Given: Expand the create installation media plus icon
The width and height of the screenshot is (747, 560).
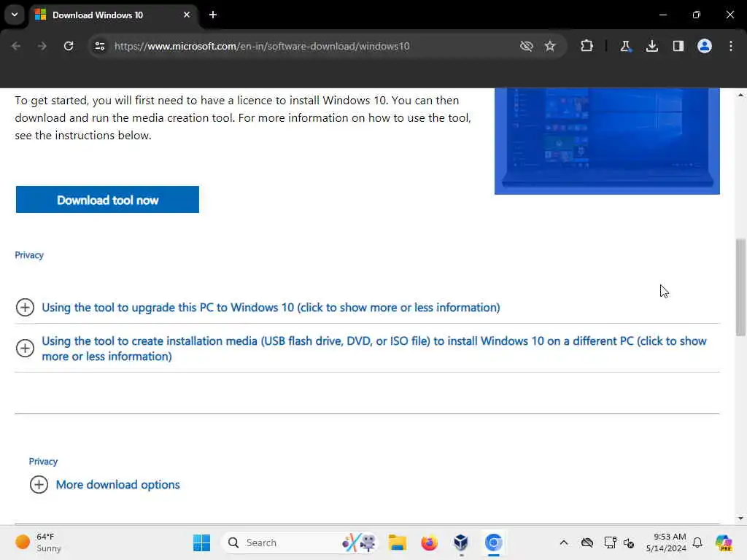Looking at the screenshot, I should [25, 348].
